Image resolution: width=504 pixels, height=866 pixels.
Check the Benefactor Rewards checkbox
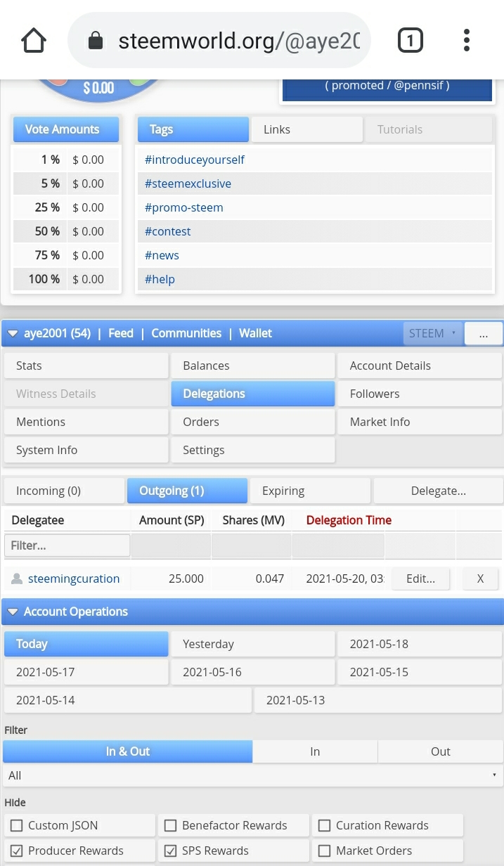coord(170,825)
